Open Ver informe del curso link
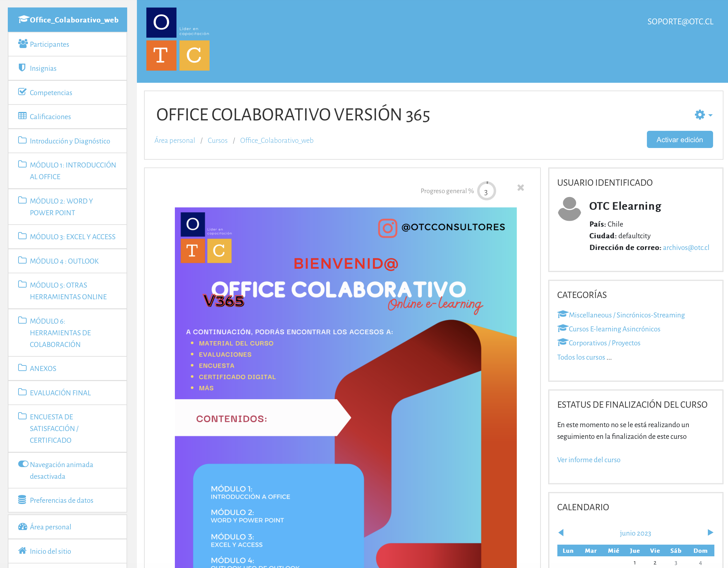 [x=589, y=460]
